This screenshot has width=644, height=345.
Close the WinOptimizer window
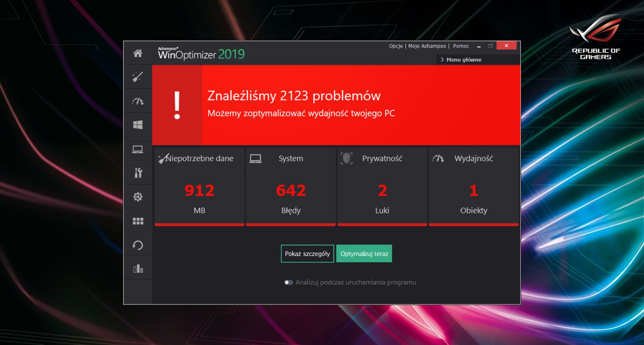507,46
